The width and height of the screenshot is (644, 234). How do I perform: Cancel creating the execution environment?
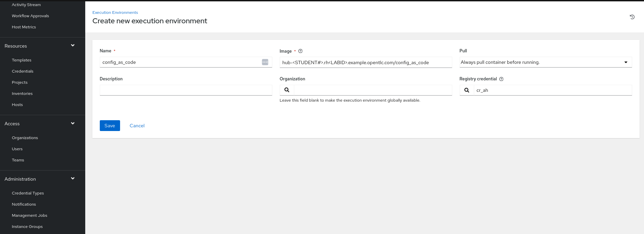point(137,126)
